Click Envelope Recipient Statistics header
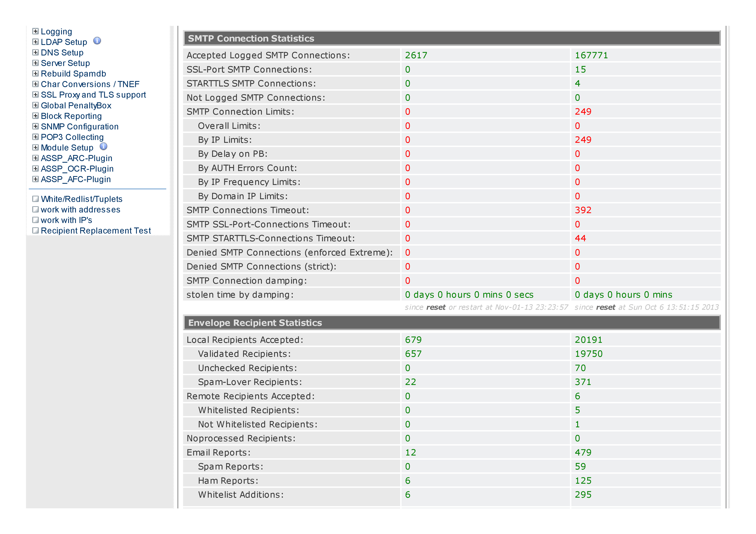This screenshot has width=756, height=534. pos(452,322)
